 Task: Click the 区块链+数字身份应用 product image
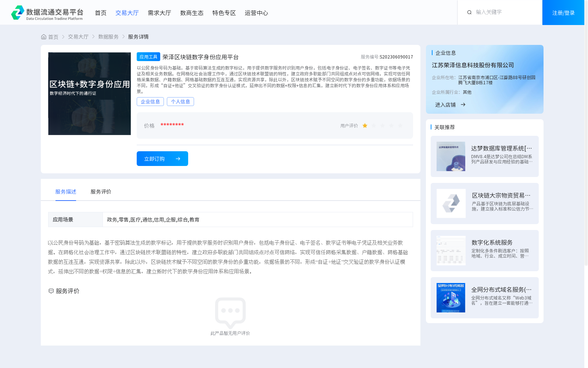89,93
